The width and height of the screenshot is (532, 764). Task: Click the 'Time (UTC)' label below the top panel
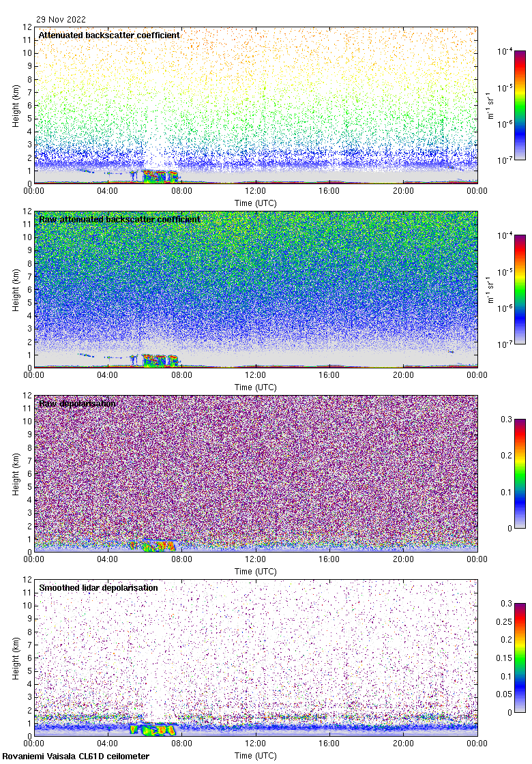pyautogui.click(x=256, y=203)
